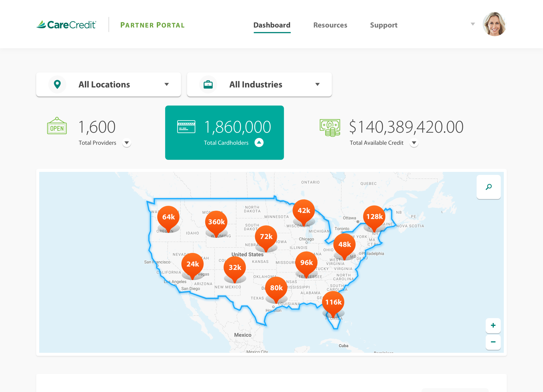
Task: Click the map search magnifier icon
Action: pyautogui.click(x=488, y=187)
